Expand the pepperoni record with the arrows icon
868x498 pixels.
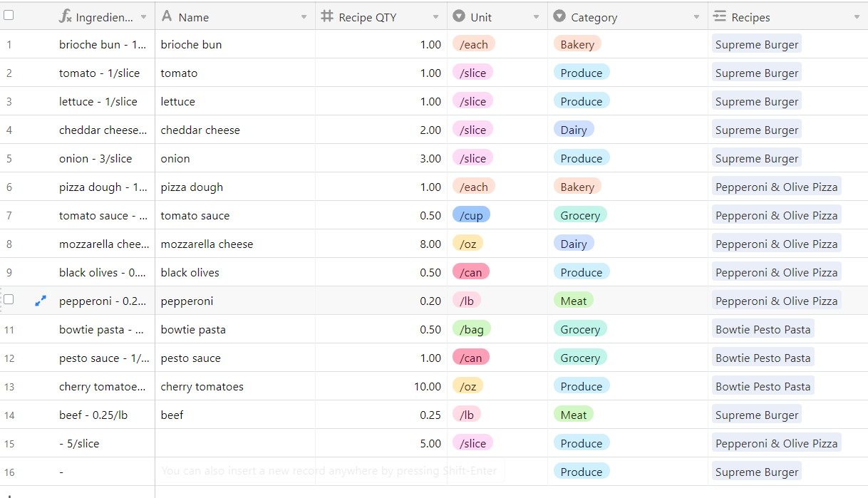click(41, 301)
